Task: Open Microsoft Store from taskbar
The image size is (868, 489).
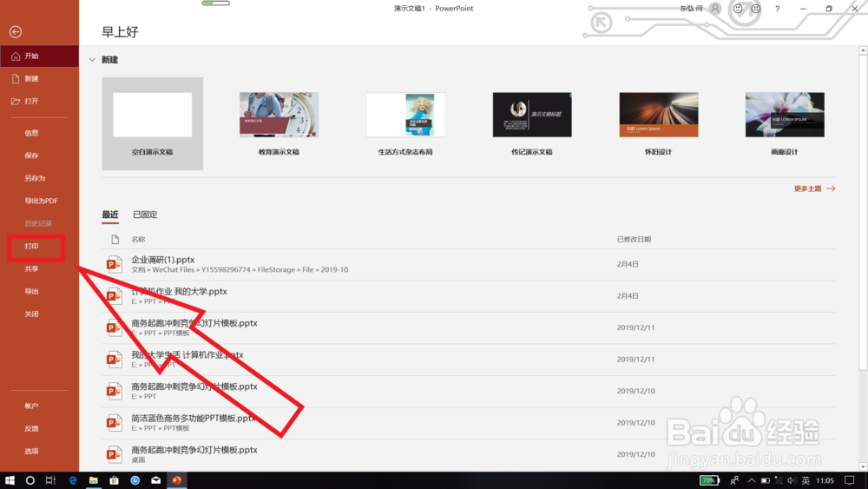Action: [114, 480]
